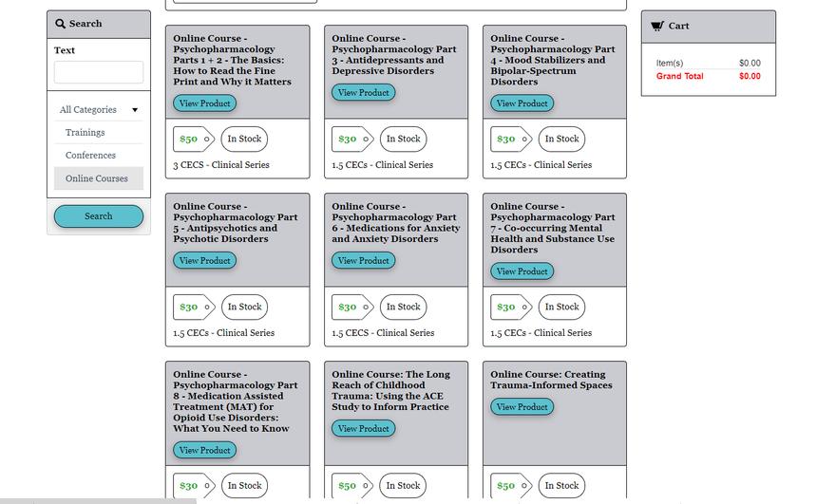This screenshot has height=504, width=816.
Task: View Product for Part 6 Medications for Anxiety
Action: click(363, 260)
